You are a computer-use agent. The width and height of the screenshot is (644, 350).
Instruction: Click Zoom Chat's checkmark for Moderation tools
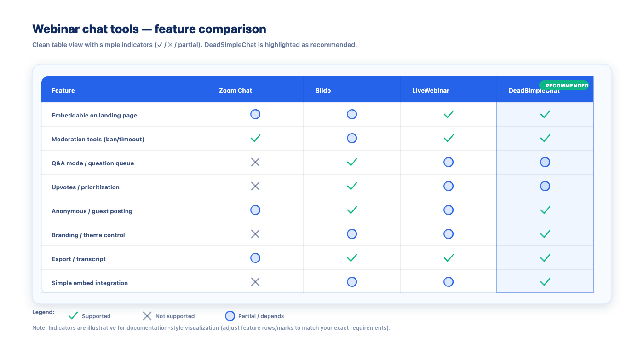click(x=255, y=138)
